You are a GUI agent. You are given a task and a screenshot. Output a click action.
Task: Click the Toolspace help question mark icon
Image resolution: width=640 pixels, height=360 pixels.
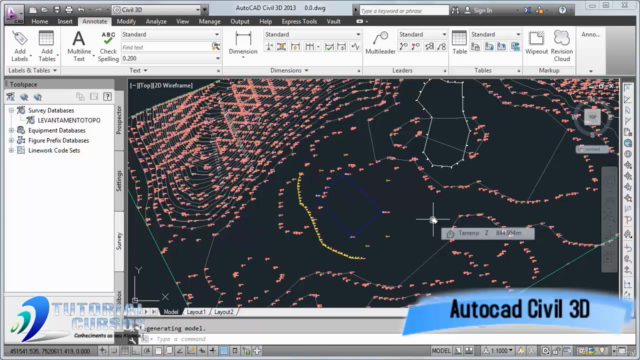click(x=107, y=97)
